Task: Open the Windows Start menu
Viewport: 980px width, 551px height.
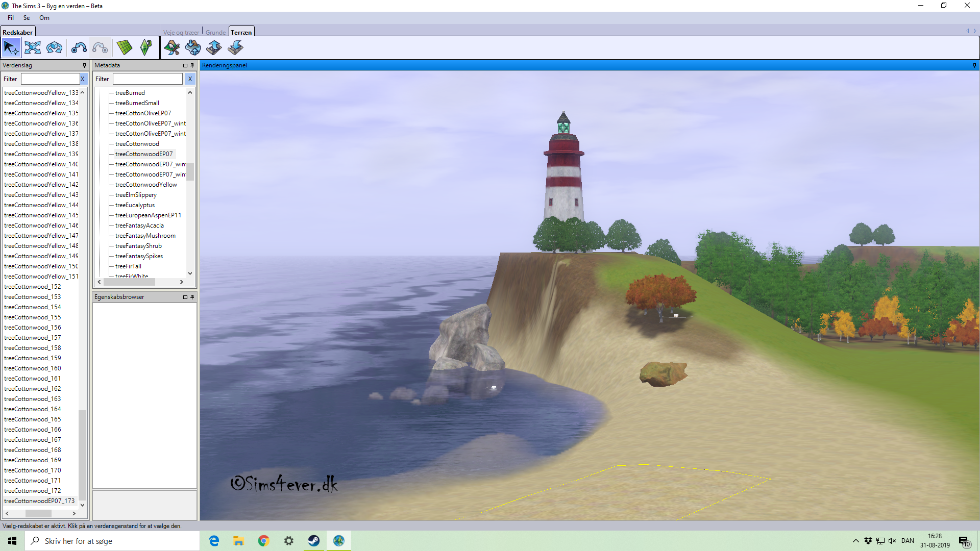Action: [12, 541]
